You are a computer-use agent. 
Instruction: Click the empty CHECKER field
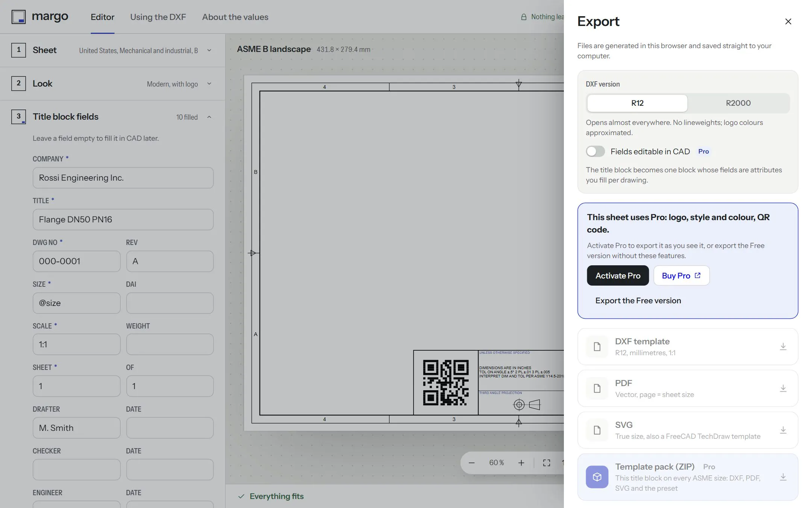tap(76, 470)
